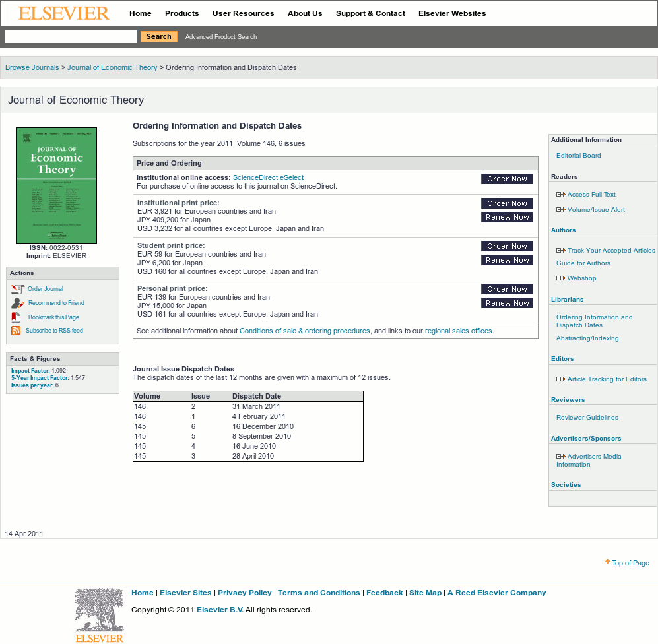This screenshot has height=644, width=658.
Task: Click the red Bookmark this Page icon
Action: tap(16, 317)
